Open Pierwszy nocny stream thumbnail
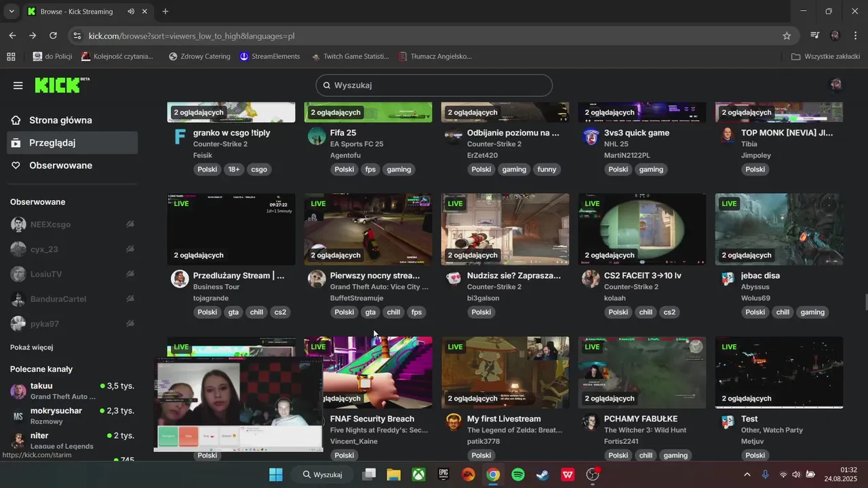The height and width of the screenshot is (488, 868). pyautogui.click(x=368, y=229)
